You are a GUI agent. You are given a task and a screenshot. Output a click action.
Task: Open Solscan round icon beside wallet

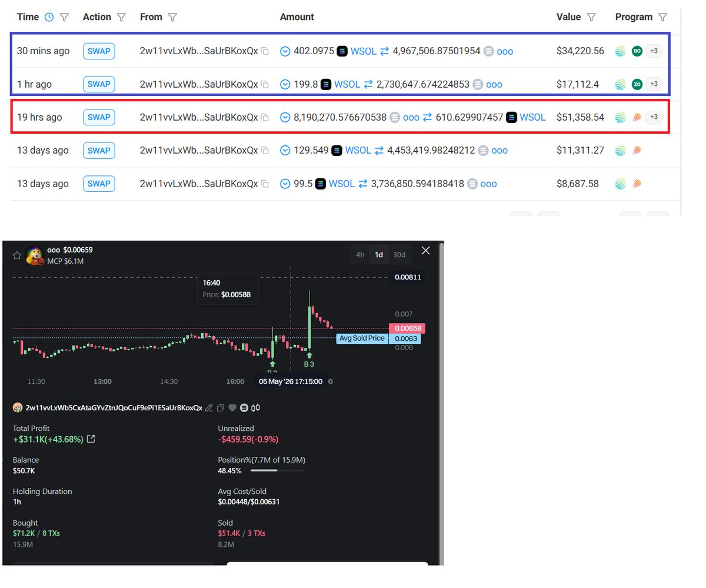244,408
